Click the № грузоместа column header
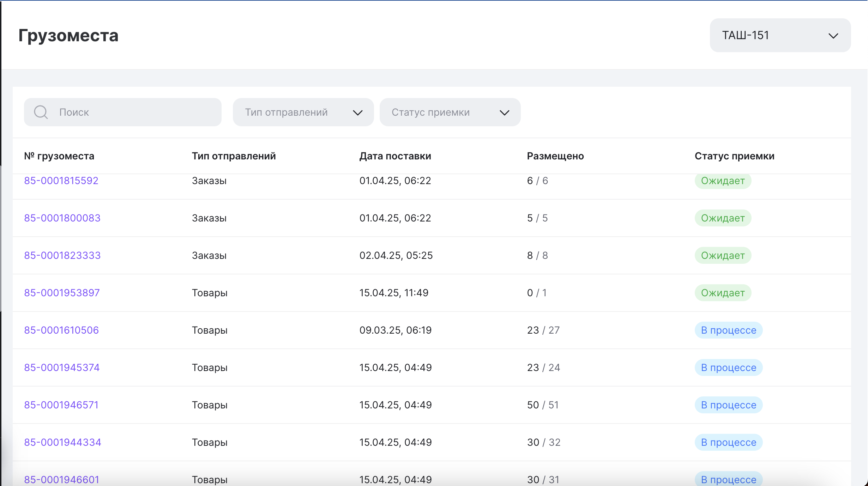 (x=59, y=156)
